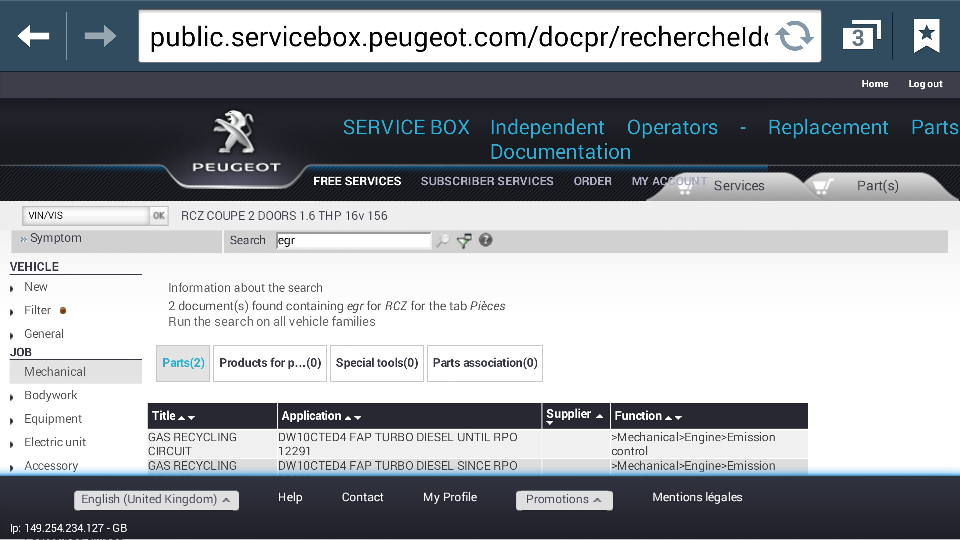This screenshot has width=960, height=540.
Task: Expand the Filter vehicle item
Action: (x=37, y=310)
